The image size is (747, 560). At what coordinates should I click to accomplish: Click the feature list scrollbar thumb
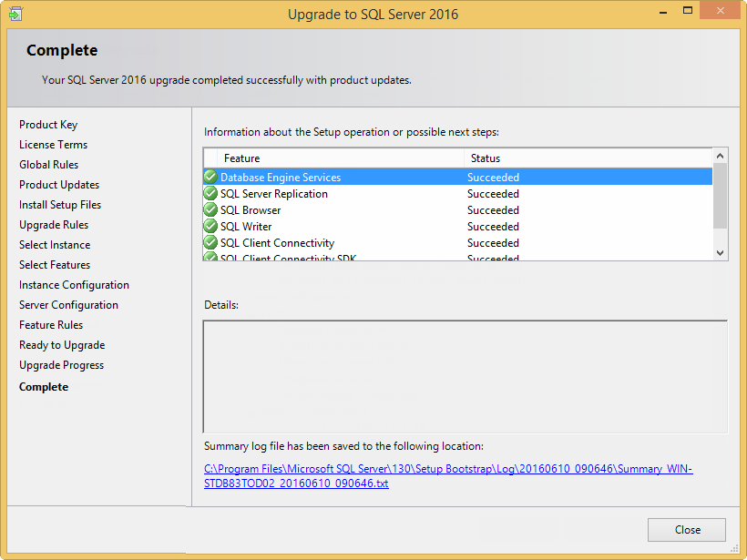[720, 196]
